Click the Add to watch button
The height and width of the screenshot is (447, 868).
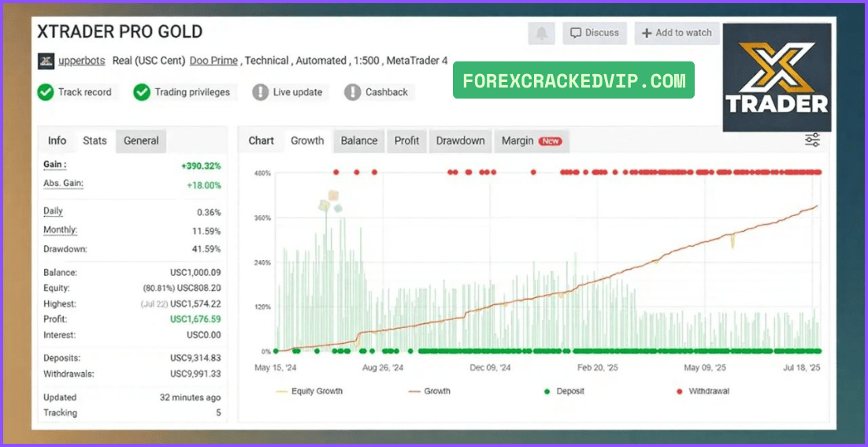click(677, 33)
